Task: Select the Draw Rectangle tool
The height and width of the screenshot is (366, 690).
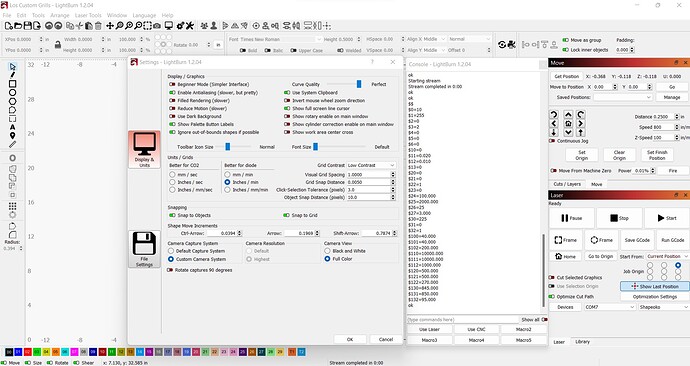Action: pos(12,84)
